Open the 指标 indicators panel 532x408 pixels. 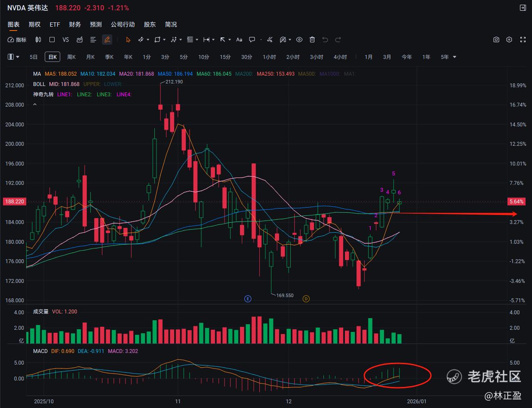(17, 40)
